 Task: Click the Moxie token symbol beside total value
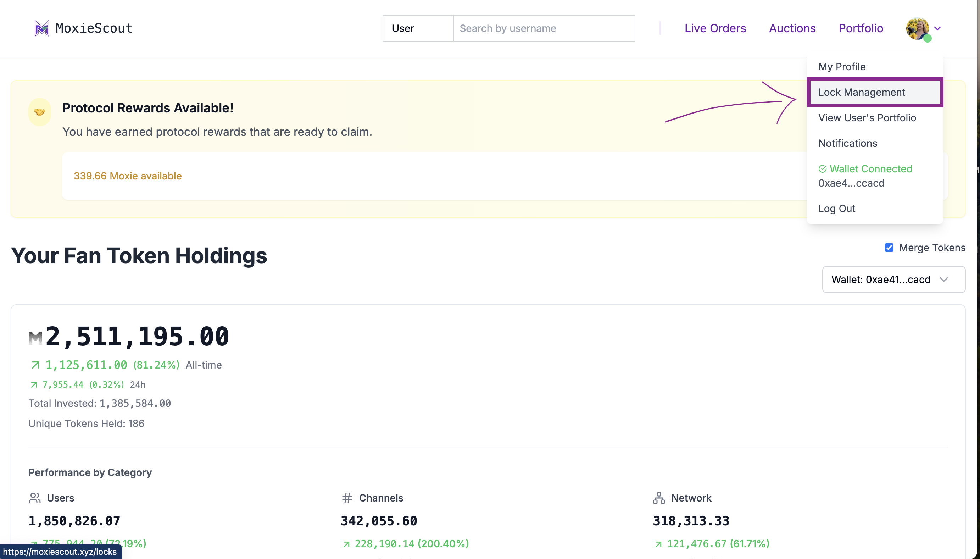point(35,338)
